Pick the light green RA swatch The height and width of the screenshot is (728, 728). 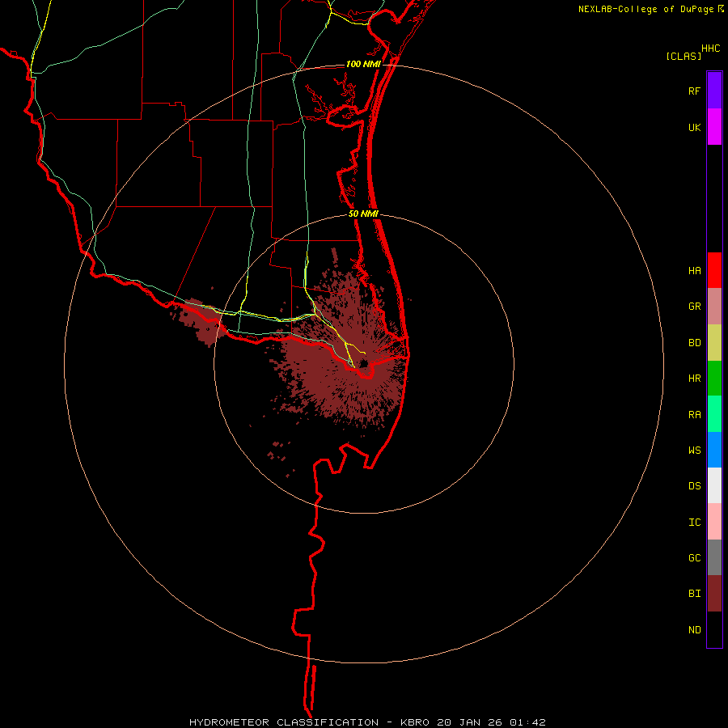[x=714, y=414]
